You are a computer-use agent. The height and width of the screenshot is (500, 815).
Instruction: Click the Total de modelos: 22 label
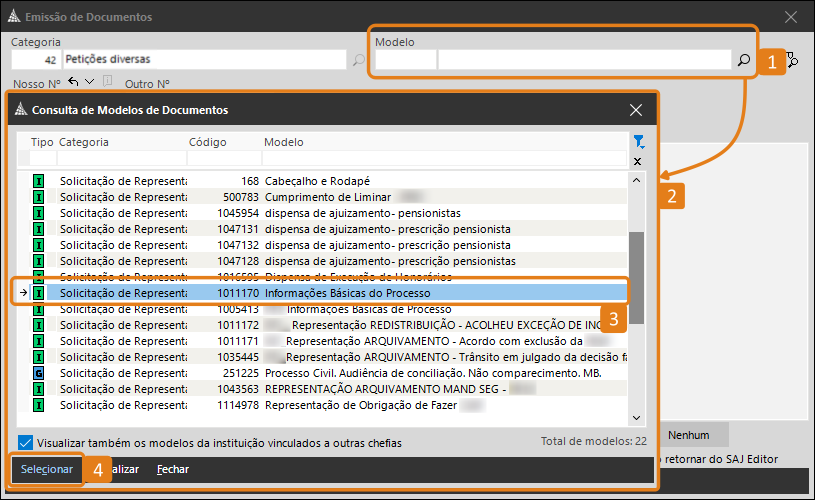pyautogui.click(x=594, y=441)
